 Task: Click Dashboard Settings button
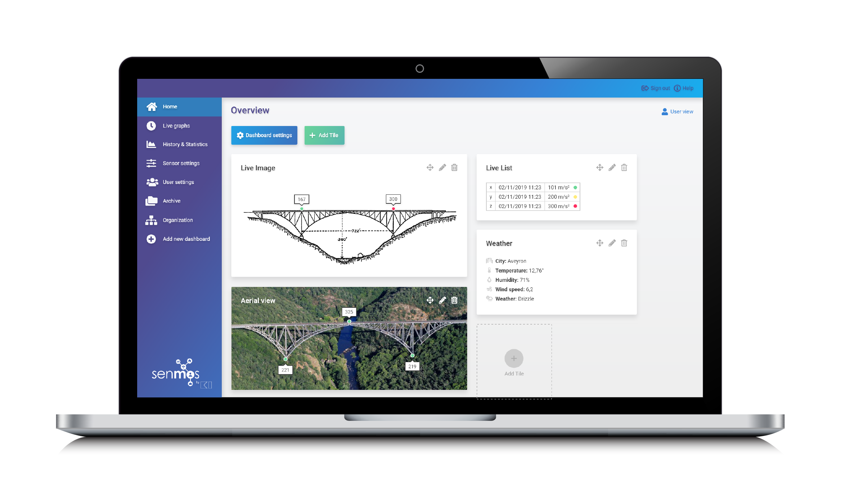[x=266, y=135]
